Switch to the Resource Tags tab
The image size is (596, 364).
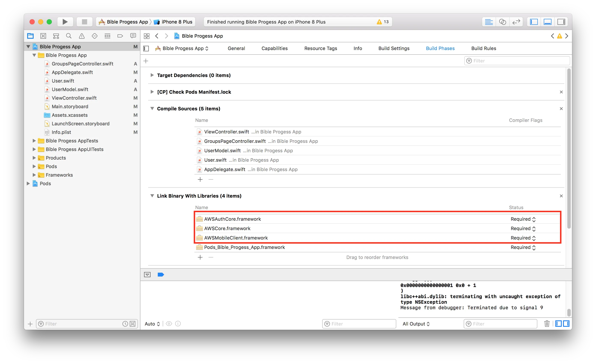pos(321,48)
